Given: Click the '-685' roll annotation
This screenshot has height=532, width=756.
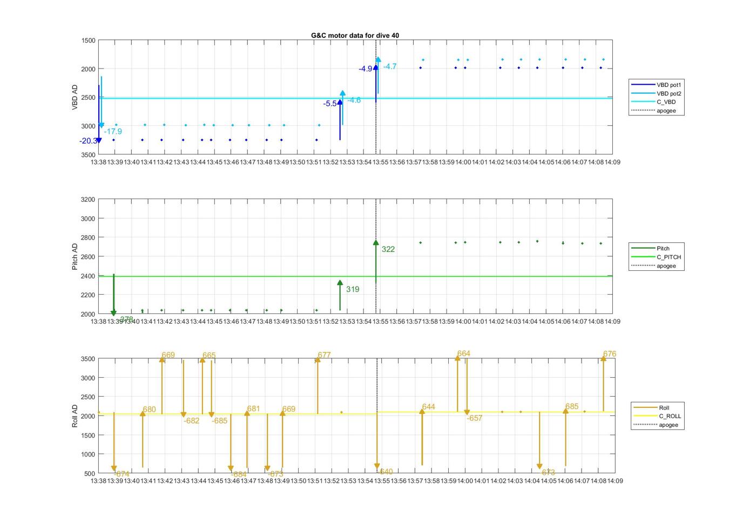Looking at the screenshot, I should coord(219,421).
